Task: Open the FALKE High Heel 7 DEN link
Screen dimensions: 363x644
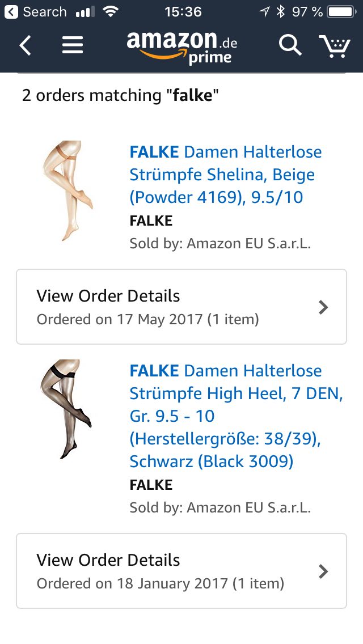Action: tap(237, 416)
